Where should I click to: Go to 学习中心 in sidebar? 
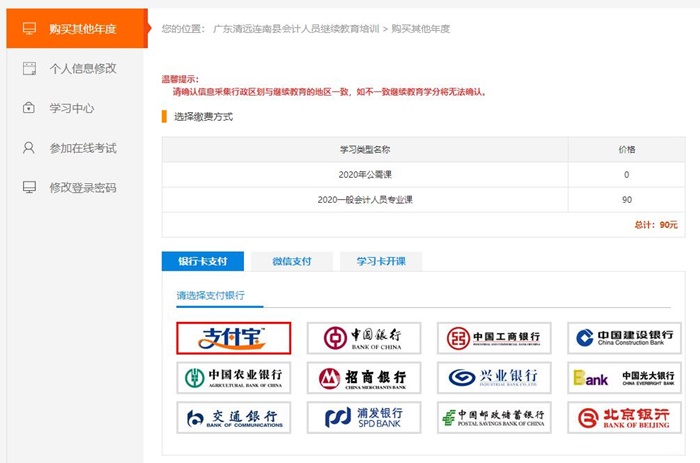click(x=75, y=108)
